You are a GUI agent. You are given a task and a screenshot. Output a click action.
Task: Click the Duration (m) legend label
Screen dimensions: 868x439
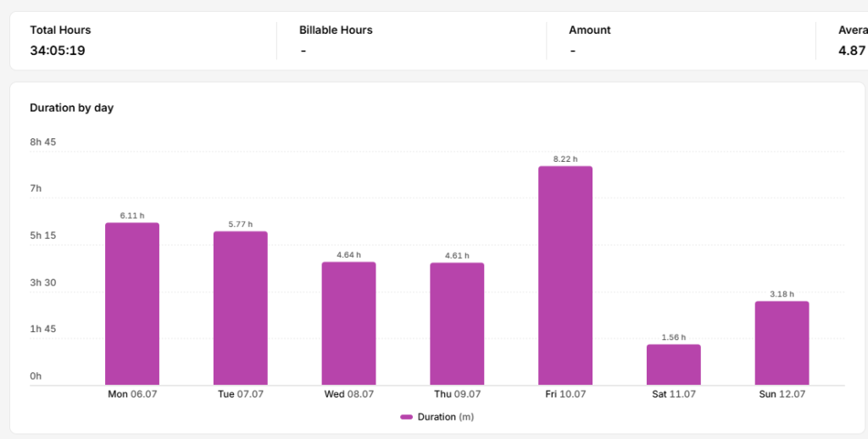point(446,417)
